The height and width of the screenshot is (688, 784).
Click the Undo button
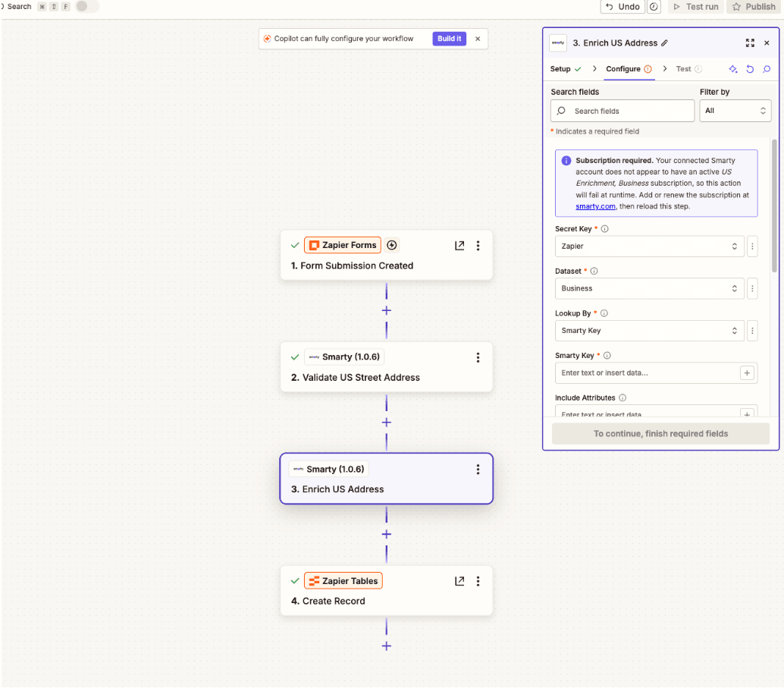622,7
